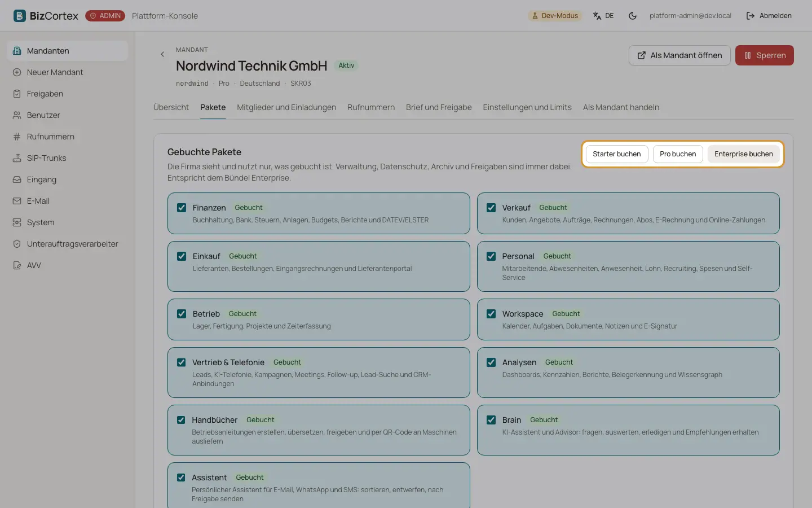812x508 pixels.
Task: Uncheck the Einkauf package checkbox
Action: (182, 256)
